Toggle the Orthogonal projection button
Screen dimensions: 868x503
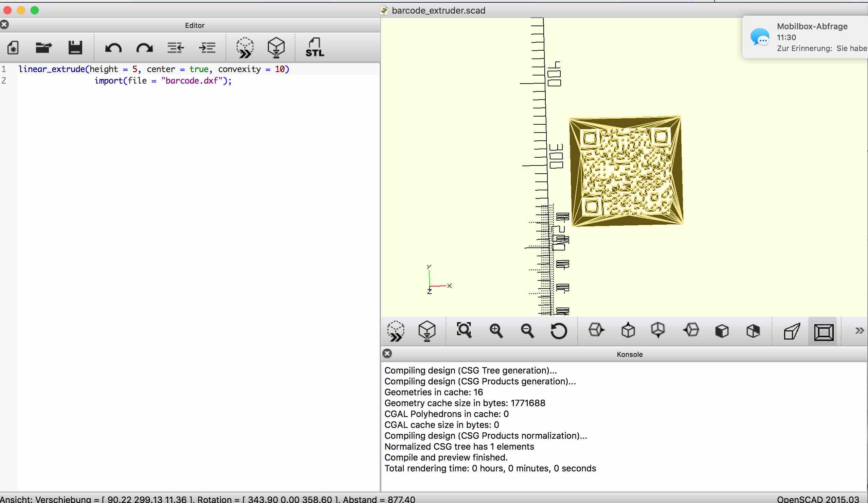tap(824, 332)
